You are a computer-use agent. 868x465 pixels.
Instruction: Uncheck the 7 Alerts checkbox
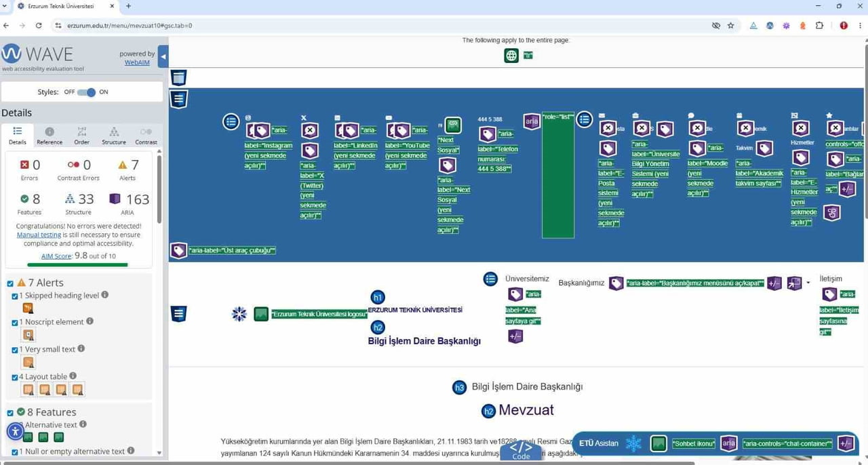point(10,283)
